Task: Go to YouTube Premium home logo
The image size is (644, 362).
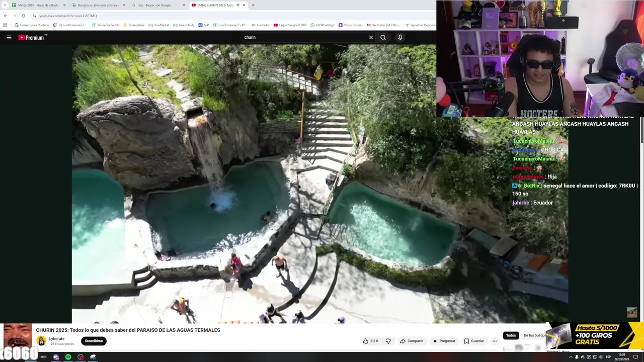Action: coord(32,37)
